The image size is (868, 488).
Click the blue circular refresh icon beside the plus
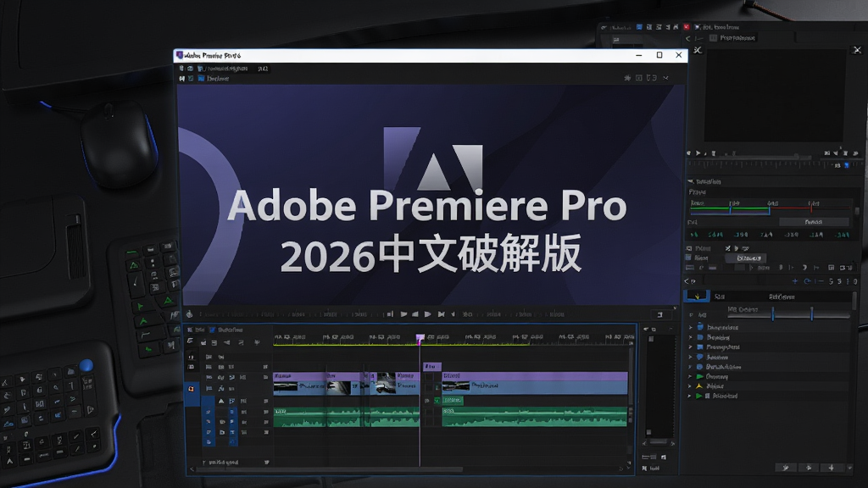coord(807,281)
